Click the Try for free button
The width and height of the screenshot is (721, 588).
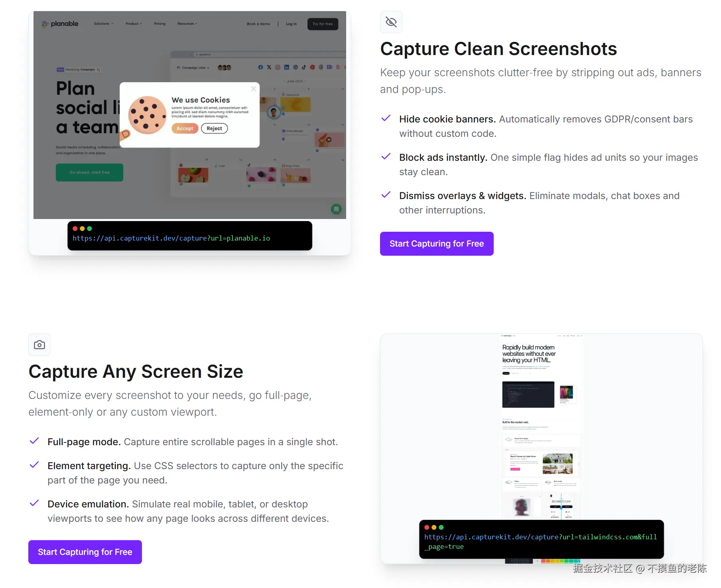pyautogui.click(x=323, y=24)
